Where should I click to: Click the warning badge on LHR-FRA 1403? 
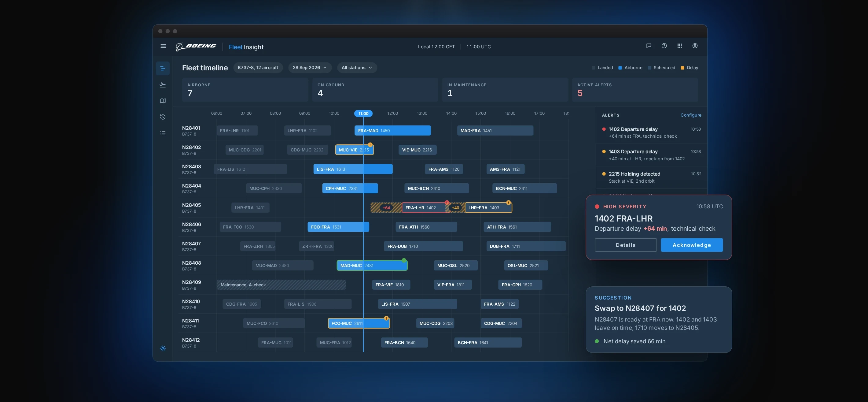(509, 203)
